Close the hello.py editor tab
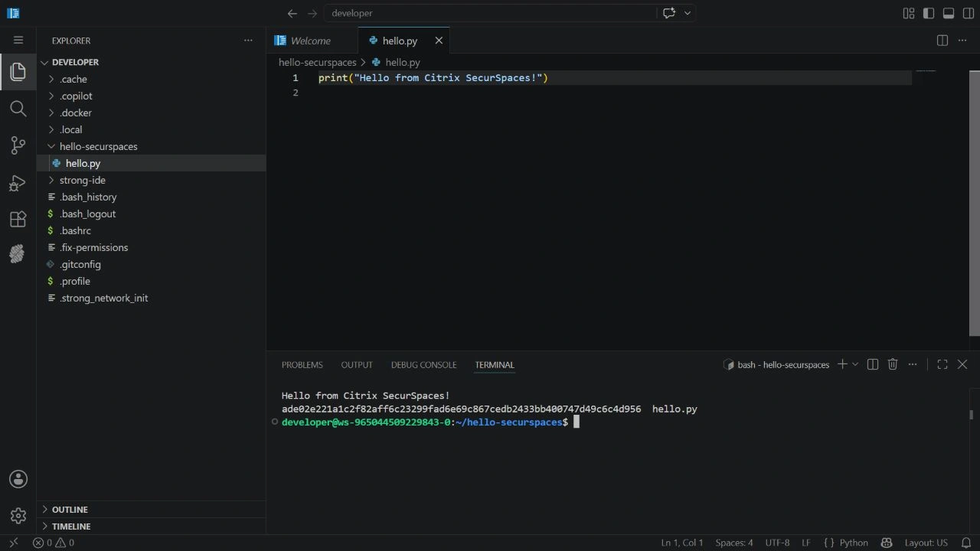This screenshot has width=980, height=551. coord(439,41)
